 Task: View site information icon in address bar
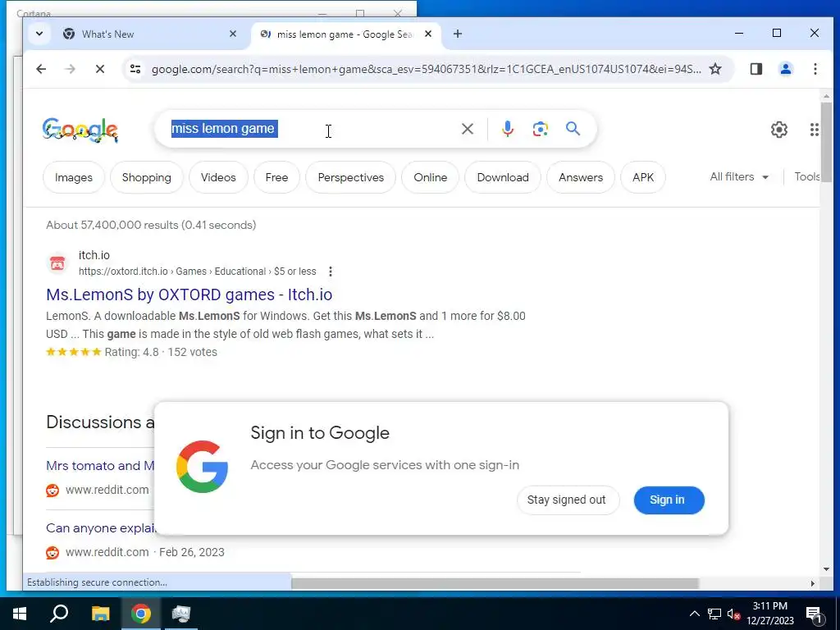tap(135, 69)
